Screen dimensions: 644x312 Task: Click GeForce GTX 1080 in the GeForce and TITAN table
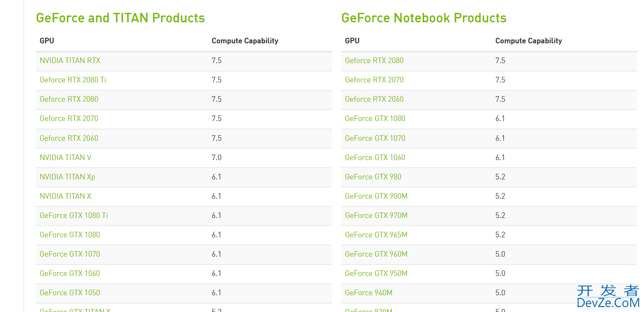coord(70,235)
